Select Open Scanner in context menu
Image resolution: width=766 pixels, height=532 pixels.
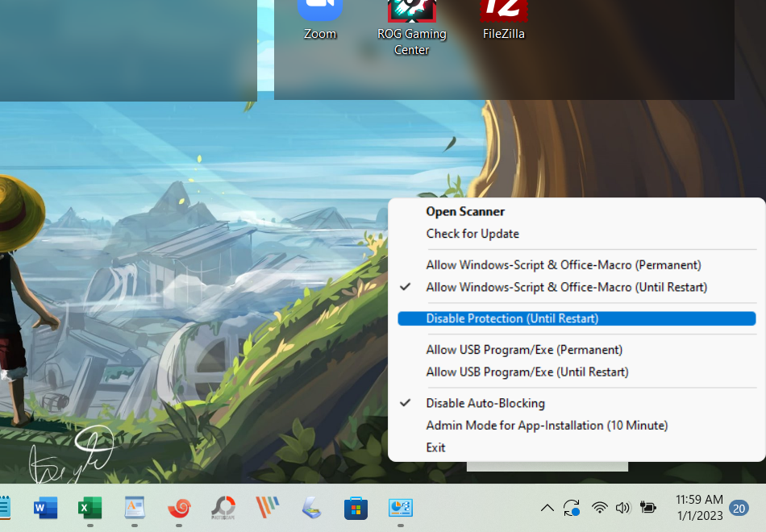point(577,211)
